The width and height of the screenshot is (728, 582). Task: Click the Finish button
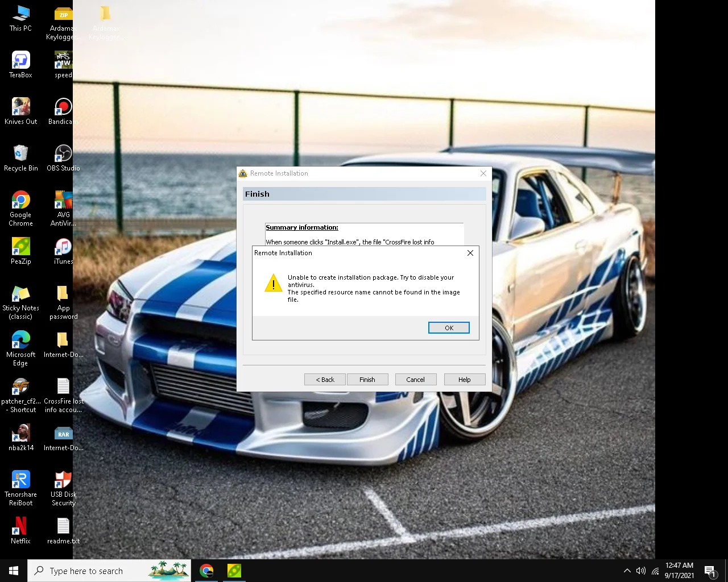pos(367,380)
